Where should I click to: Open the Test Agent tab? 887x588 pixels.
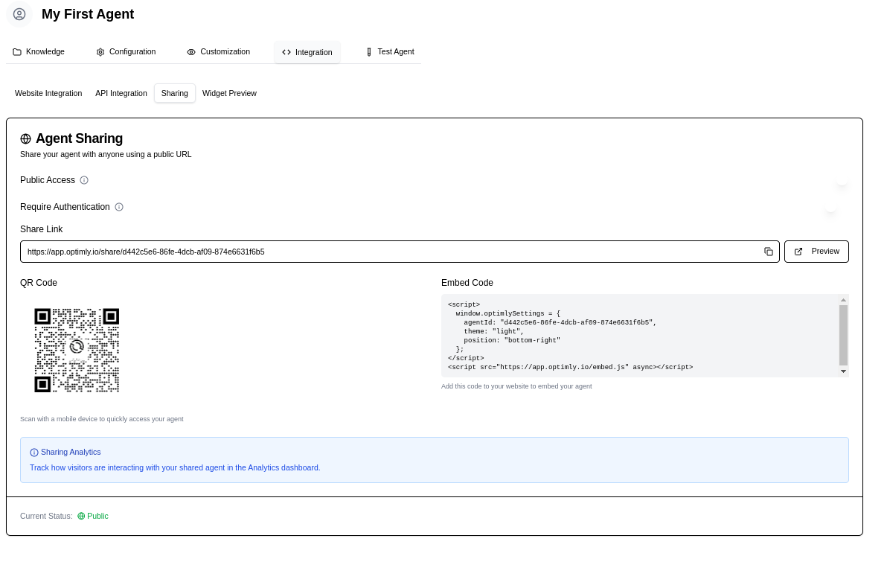(390, 52)
